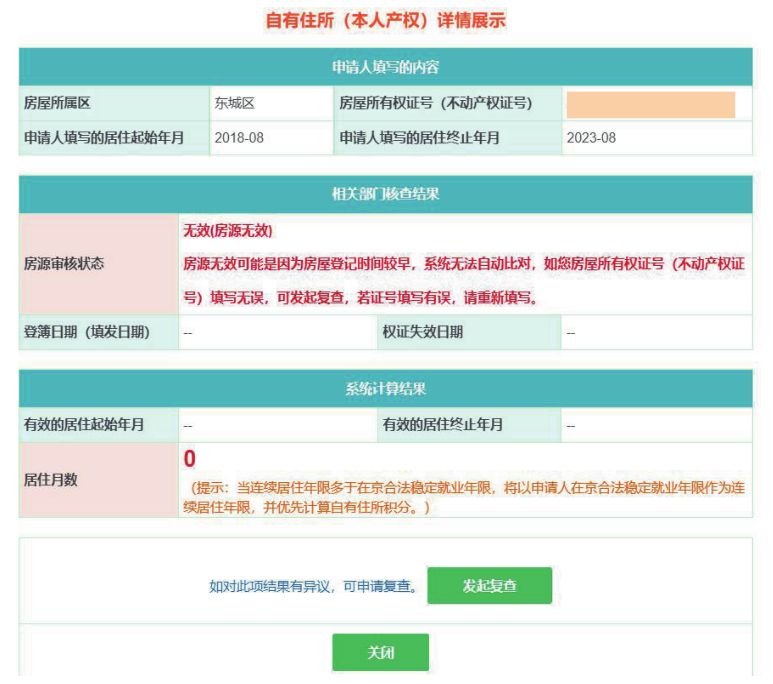Click the 登簿日期（填发日期） label
The image size is (773, 684).
[x=87, y=332]
